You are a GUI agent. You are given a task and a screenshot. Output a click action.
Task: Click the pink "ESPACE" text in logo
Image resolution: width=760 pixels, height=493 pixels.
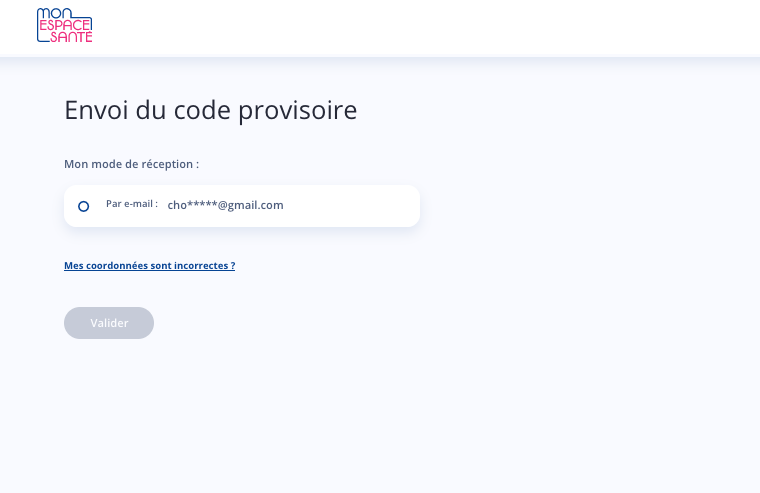tap(65, 25)
